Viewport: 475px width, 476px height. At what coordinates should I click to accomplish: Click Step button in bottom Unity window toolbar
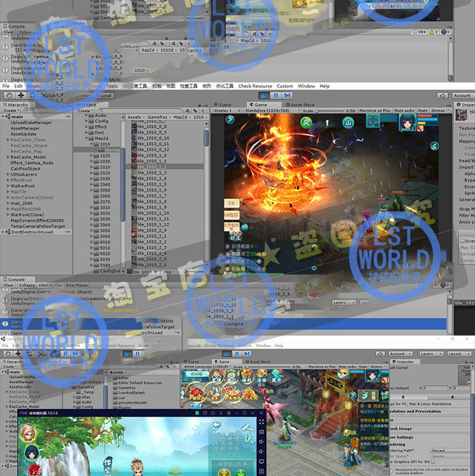tap(247, 354)
